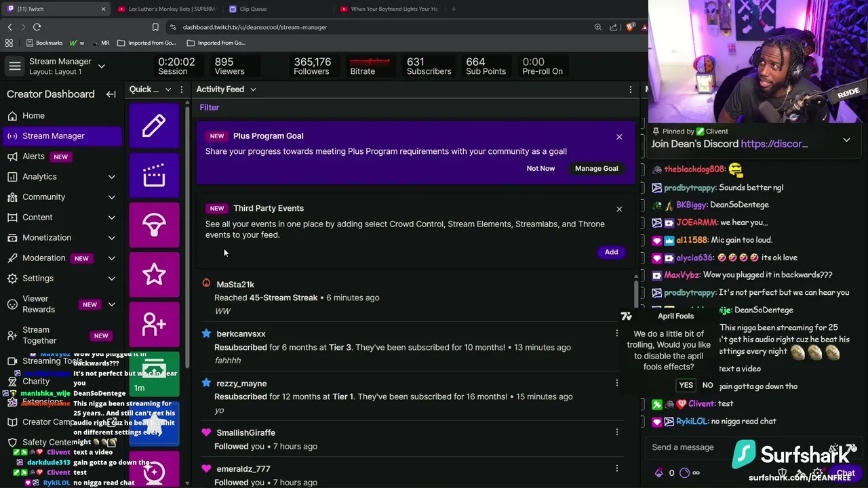Image resolution: width=868 pixels, height=488 pixels.
Task: Open Activity Feed three-dot options menu
Action: 630,89
